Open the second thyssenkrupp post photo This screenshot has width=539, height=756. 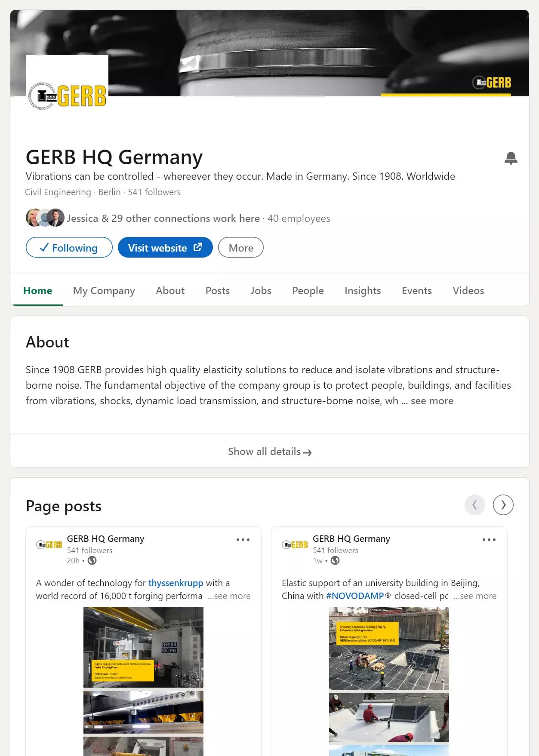click(x=143, y=712)
